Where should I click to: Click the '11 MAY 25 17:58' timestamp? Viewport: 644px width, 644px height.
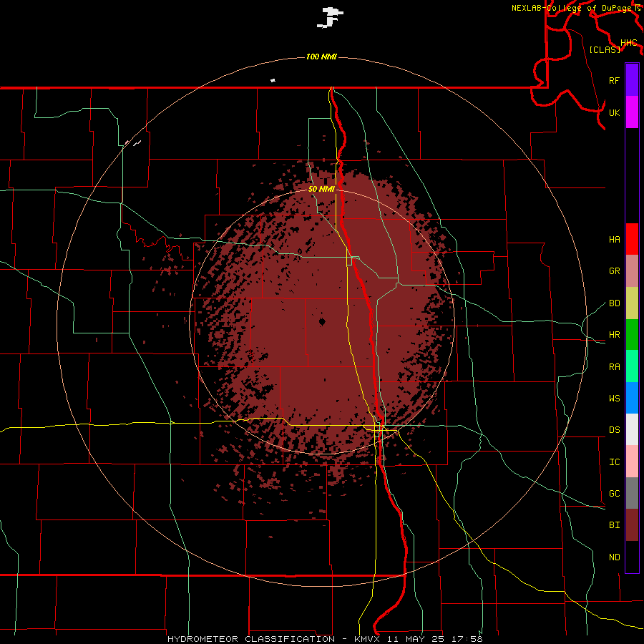[x=436, y=639]
